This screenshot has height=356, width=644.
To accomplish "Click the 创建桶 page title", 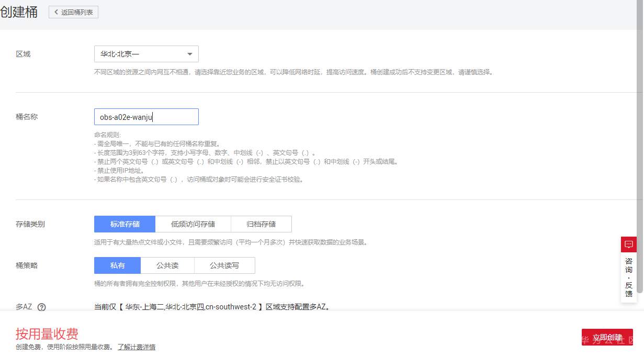I will pos(19,12).
